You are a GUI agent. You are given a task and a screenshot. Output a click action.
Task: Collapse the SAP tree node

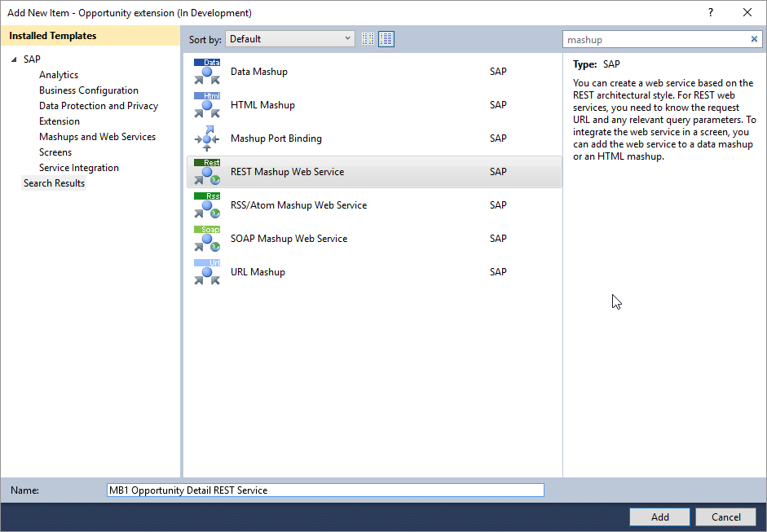point(14,60)
